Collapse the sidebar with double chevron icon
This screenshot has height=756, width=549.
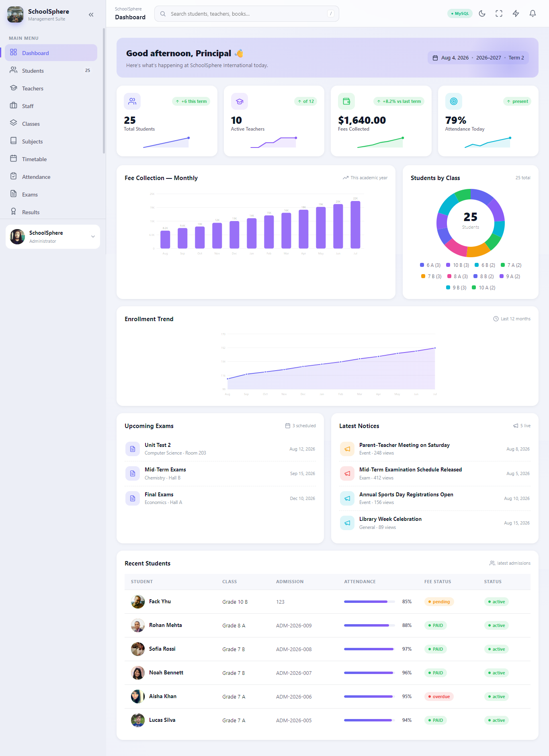(91, 15)
